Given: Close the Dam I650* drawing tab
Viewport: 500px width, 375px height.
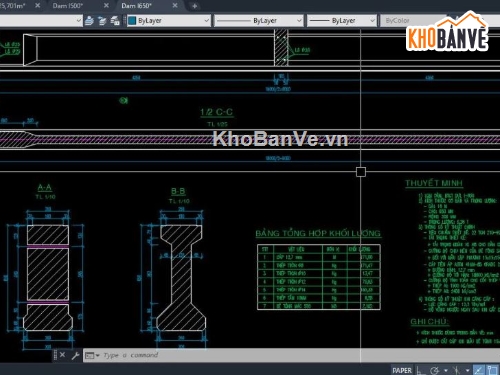Looking at the screenshot, I should [175, 6].
